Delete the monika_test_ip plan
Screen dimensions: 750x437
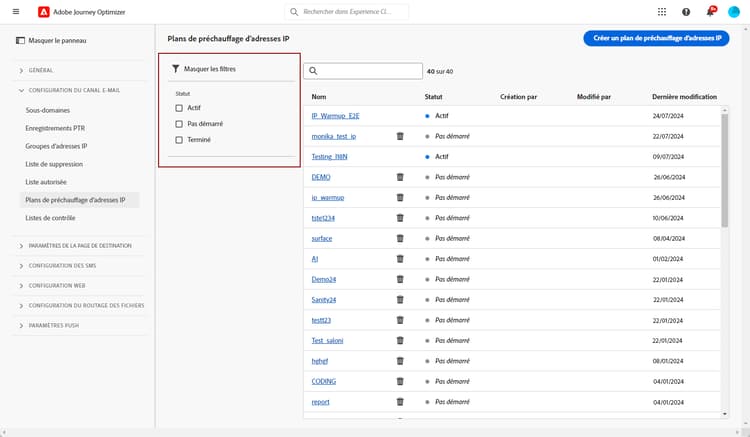coord(399,136)
